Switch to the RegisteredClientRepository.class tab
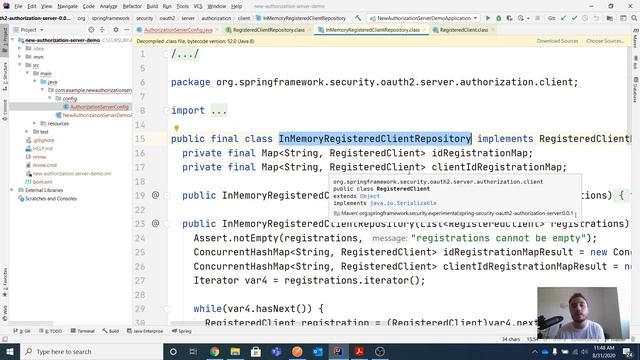 [269, 30]
